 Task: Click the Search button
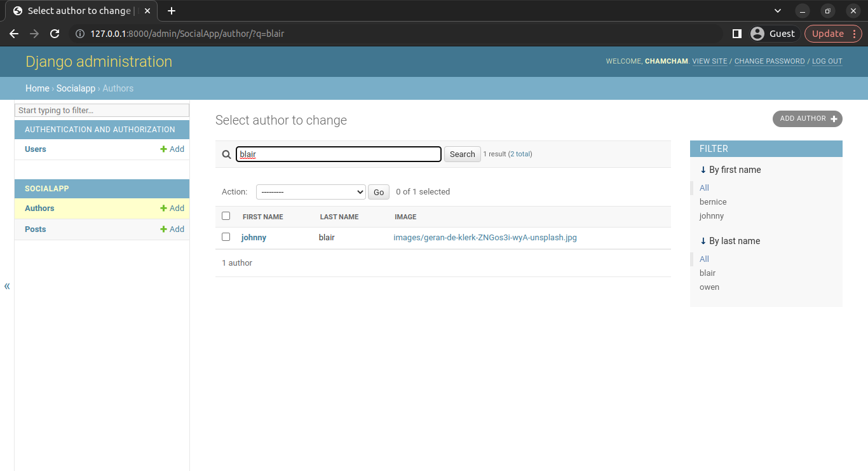click(x=462, y=154)
